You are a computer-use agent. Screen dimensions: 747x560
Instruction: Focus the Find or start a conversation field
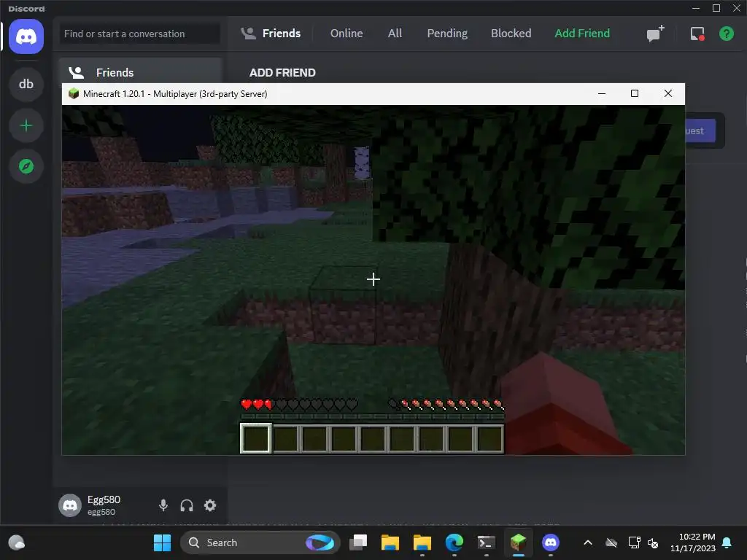(140, 34)
